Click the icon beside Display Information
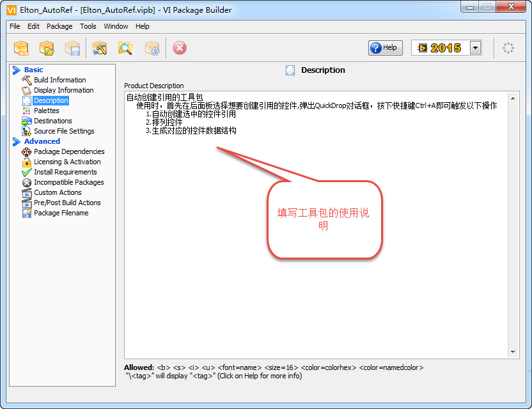 [26, 90]
